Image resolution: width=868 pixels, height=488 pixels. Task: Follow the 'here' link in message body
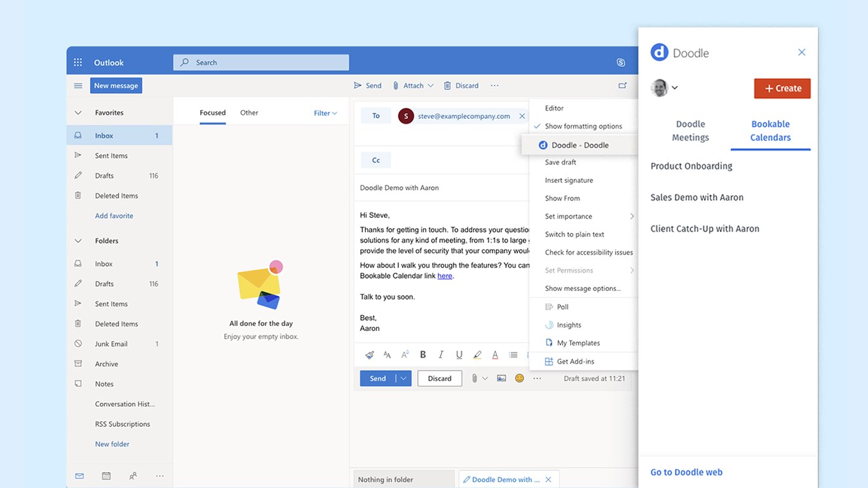(x=445, y=276)
